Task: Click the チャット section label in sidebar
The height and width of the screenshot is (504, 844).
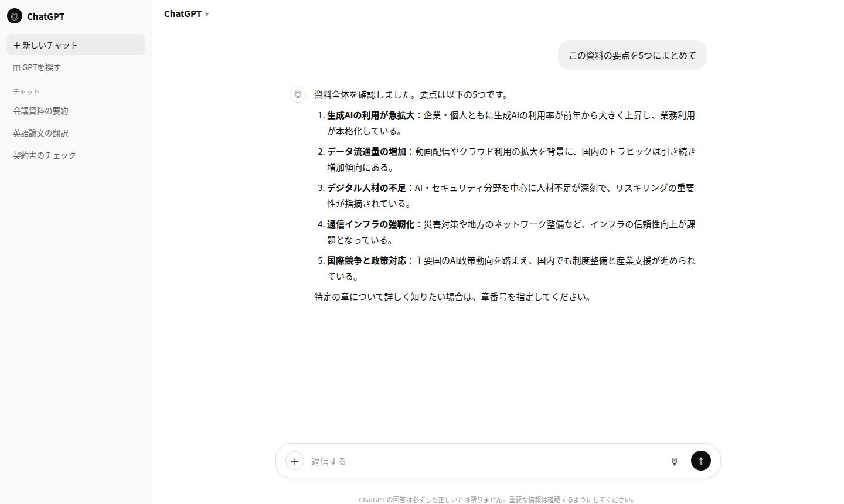Action: tap(26, 92)
